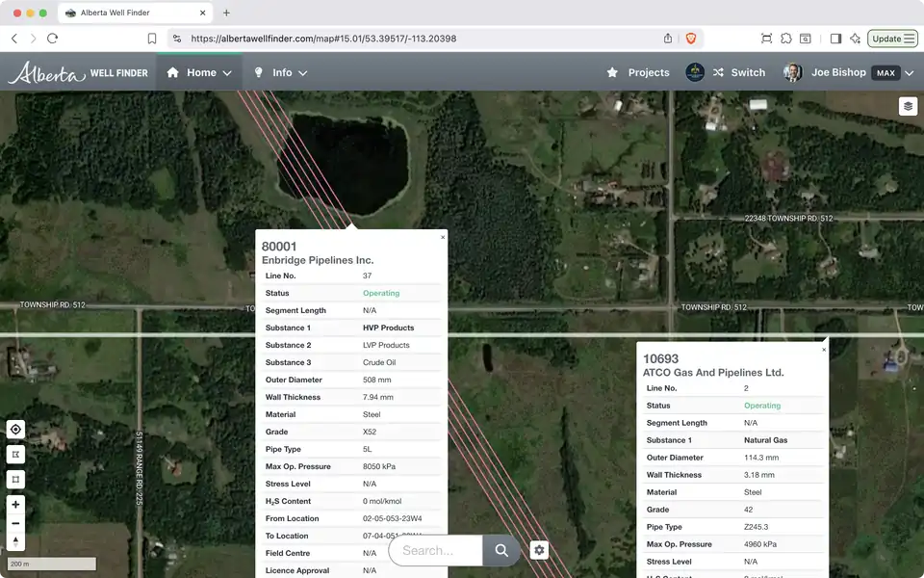Click Joe Bishop's avatar photo
Screen dimensions: 924x578
point(792,72)
